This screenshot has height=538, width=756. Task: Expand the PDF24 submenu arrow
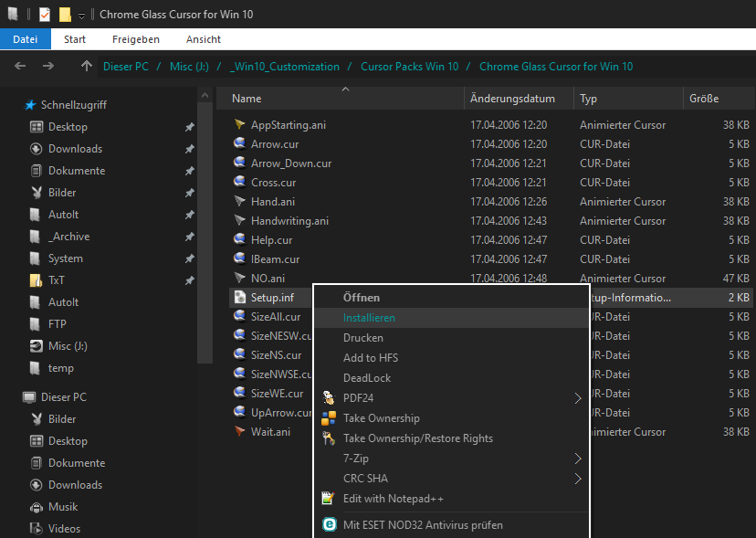point(578,398)
